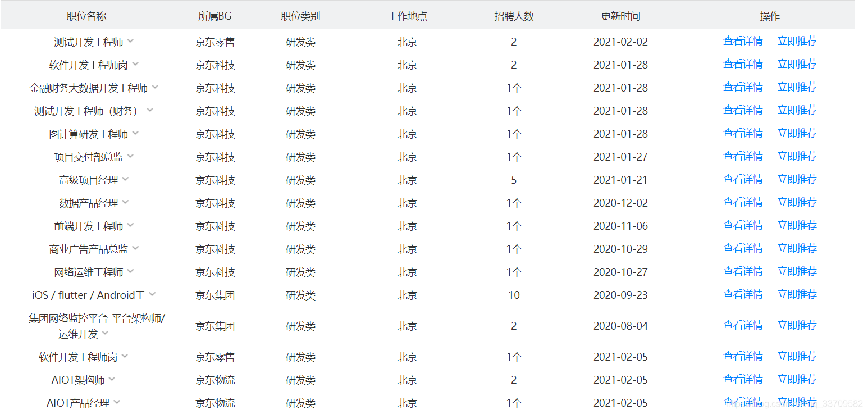
Task: Click 立即推荐 for 软件开发工程师岗 京东科技 row
Action: pyautogui.click(x=797, y=64)
